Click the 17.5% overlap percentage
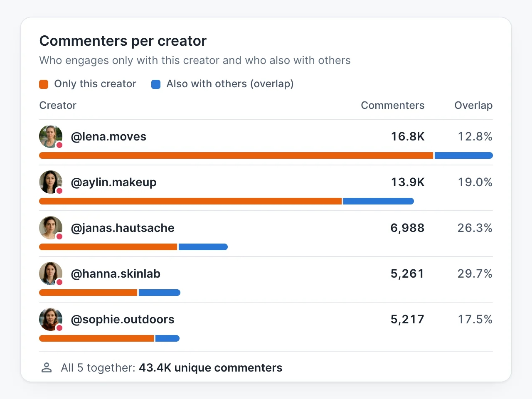 pyautogui.click(x=475, y=320)
